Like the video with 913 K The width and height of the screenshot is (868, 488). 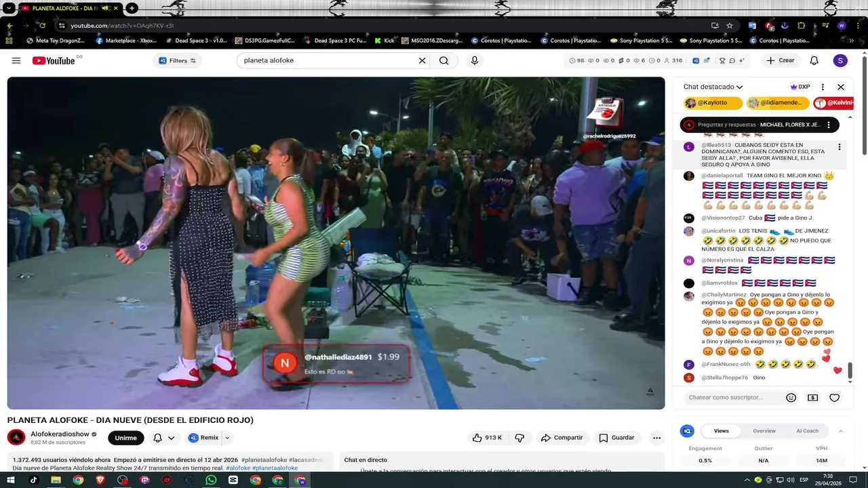coord(487,438)
